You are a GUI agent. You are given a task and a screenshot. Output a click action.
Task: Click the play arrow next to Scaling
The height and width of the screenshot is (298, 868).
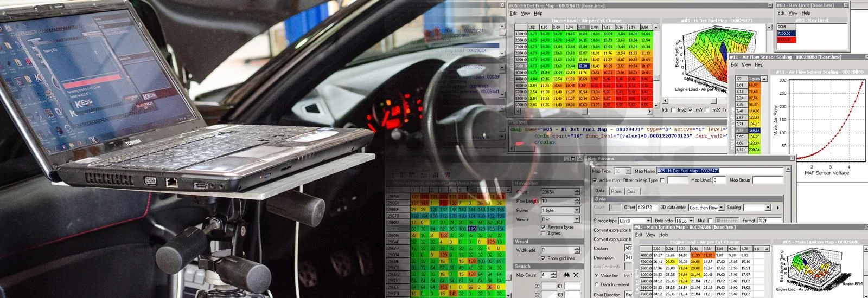click(x=778, y=208)
